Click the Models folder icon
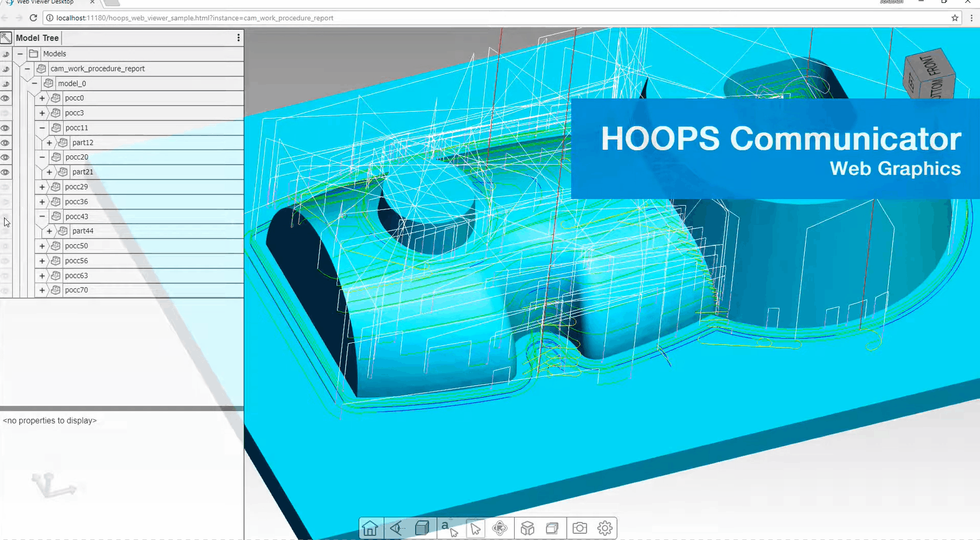The width and height of the screenshot is (980, 540). [x=34, y=53]
